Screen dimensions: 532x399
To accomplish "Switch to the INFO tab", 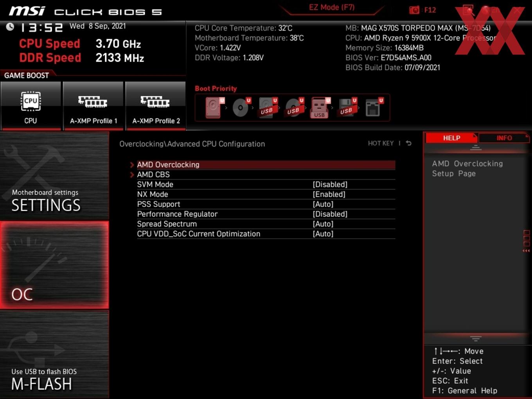I will click(x=504, y=138).
